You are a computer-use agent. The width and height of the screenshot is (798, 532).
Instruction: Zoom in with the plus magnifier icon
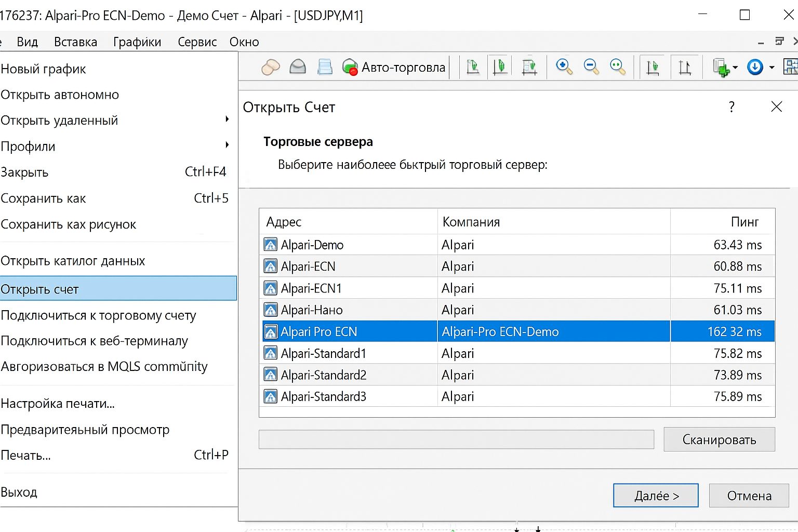[564, 67]
